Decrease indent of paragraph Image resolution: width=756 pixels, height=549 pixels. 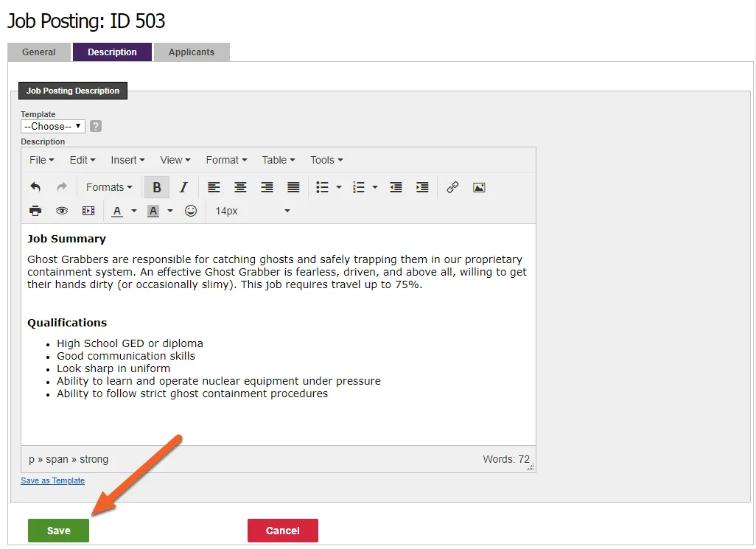[x=396, y=187]
